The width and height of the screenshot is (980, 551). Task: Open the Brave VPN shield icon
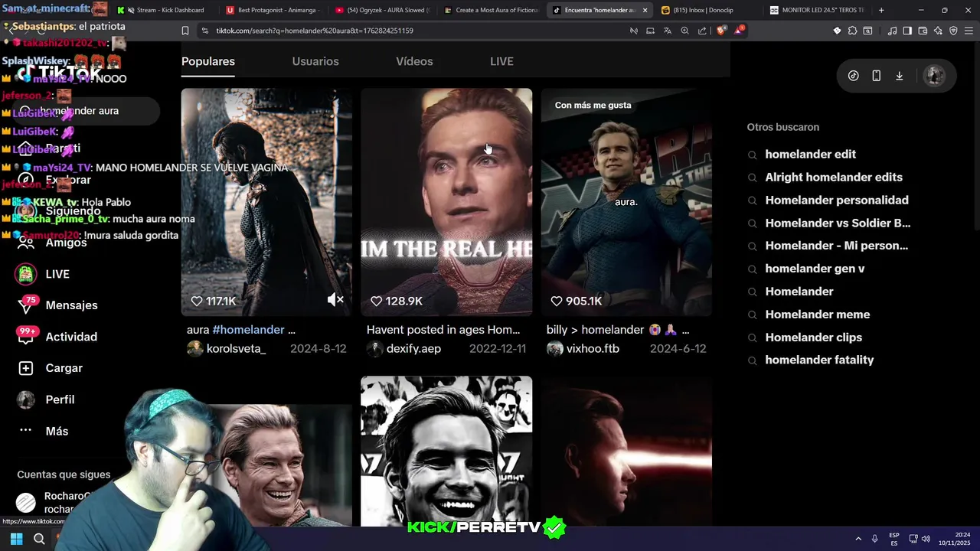click(x=953, y=31)
